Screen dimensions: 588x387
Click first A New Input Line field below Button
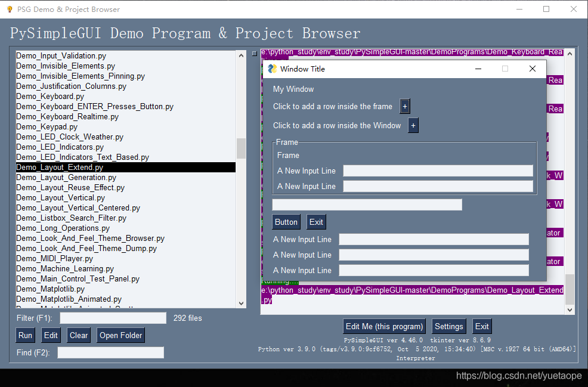pyautogui.click(x=434, y=239)
